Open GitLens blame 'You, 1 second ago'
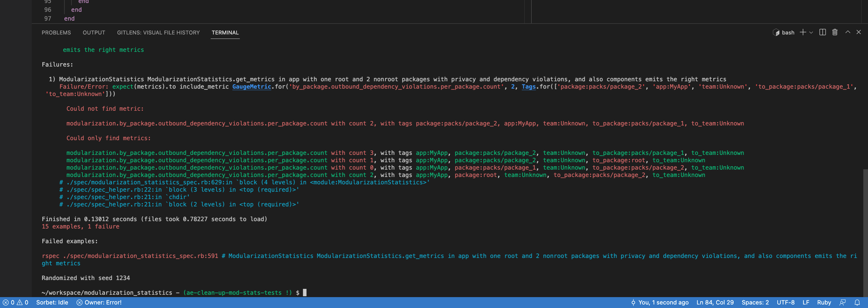The image size is (868, 308). [660, 303]
